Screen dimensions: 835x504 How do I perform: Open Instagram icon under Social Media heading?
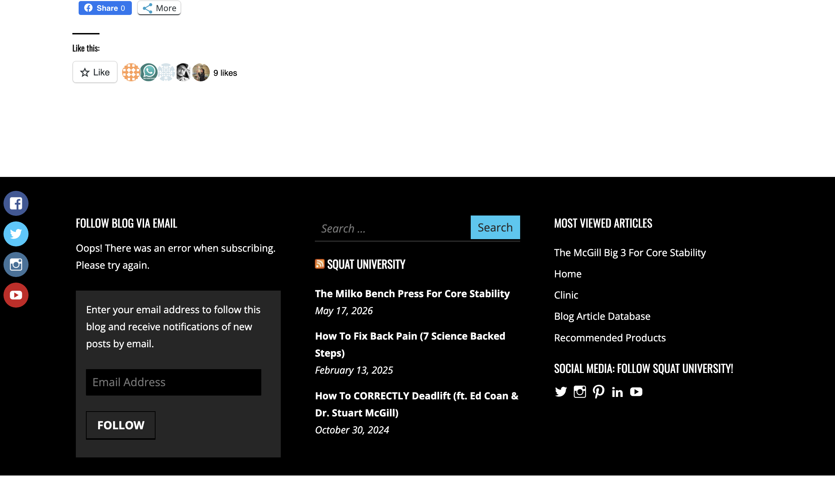tap(580, 392)
